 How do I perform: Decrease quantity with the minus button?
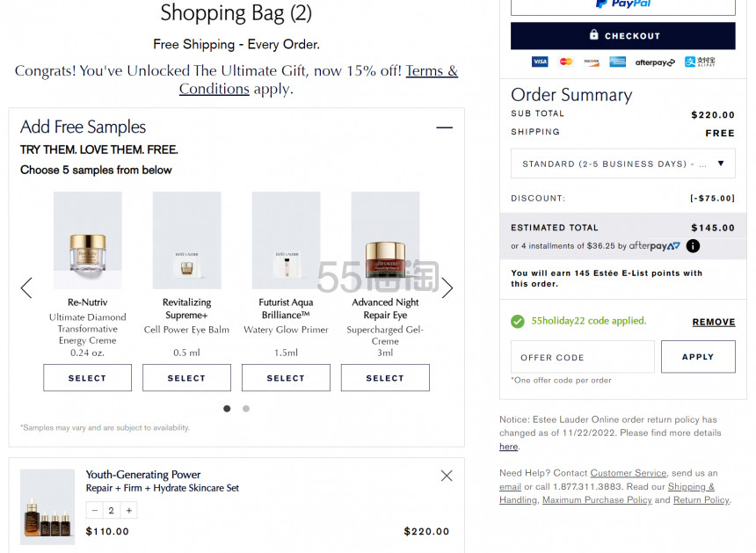tap(95, 510)
